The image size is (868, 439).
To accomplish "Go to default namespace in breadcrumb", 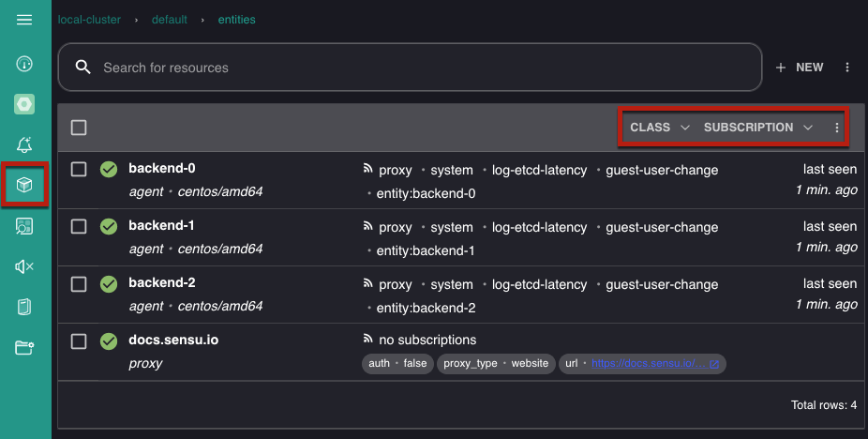I will tap(170, 20).
